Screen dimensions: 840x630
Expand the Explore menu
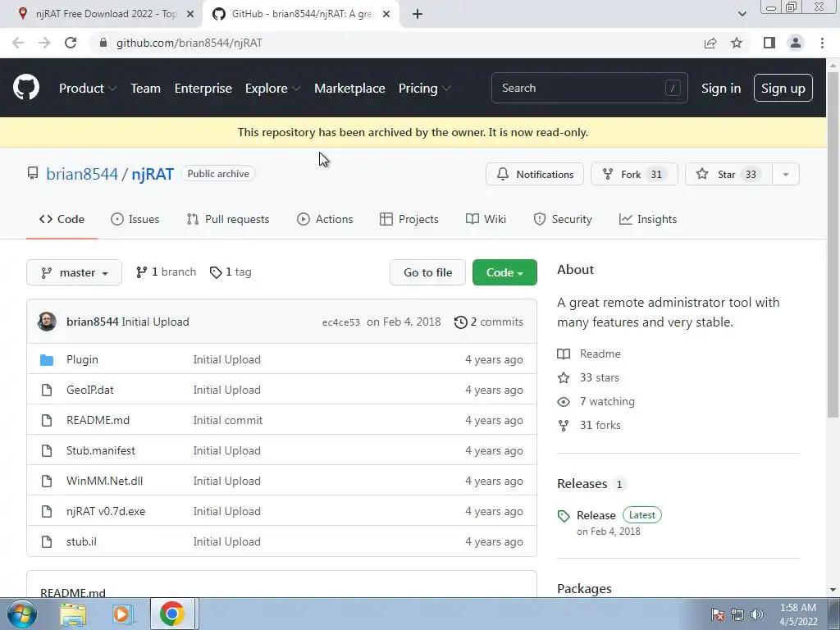click(x=272, y=89)
